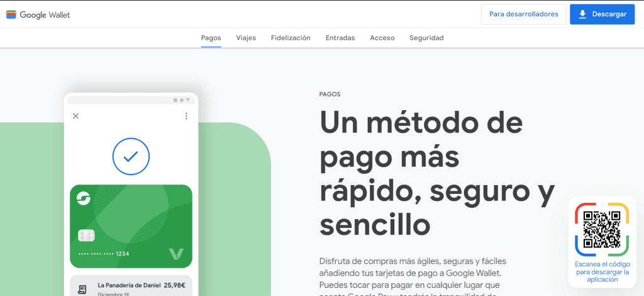Click the Google Wallet title text
644x296 pixels.
pyautogui.click(x=45, y=14)
